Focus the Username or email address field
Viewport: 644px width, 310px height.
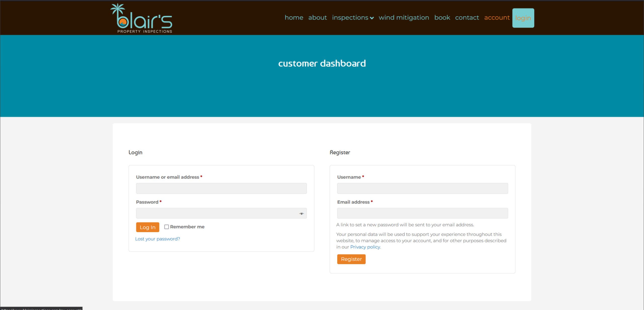[221, 188]
